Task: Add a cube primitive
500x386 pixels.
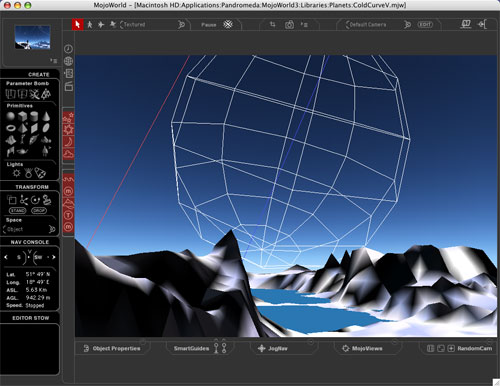Action: click(x=22, y=116)
